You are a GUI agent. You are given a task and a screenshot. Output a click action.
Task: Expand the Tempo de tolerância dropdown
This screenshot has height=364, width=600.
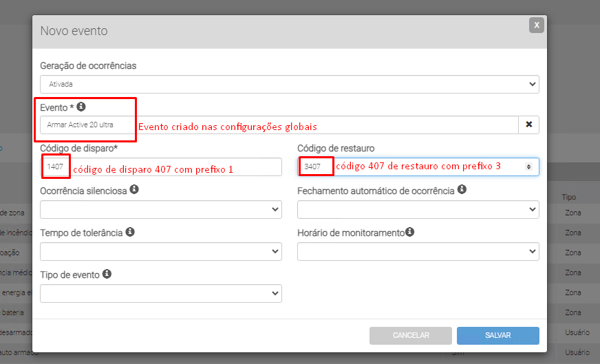[161, 252]
